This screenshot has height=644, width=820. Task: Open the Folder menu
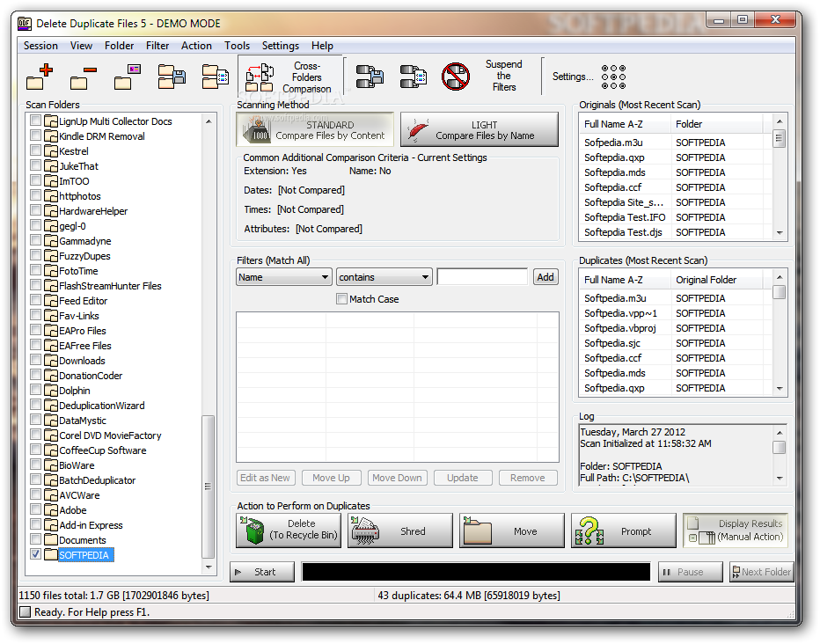[120, 46]
